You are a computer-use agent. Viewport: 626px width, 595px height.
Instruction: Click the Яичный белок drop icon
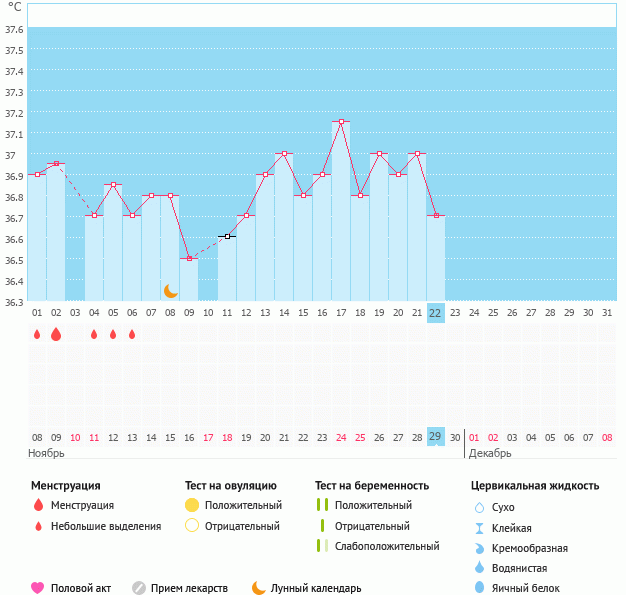[x=479, y=588]
